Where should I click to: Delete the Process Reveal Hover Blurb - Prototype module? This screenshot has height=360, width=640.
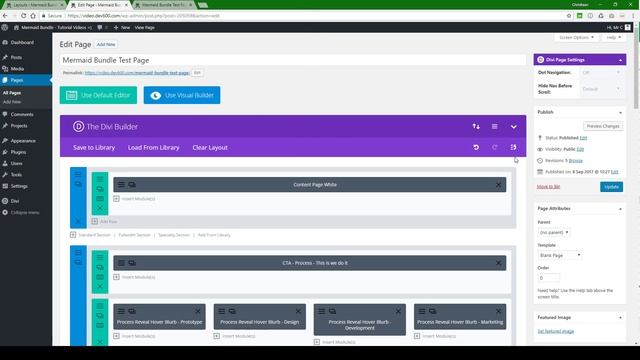pos(198,311)
